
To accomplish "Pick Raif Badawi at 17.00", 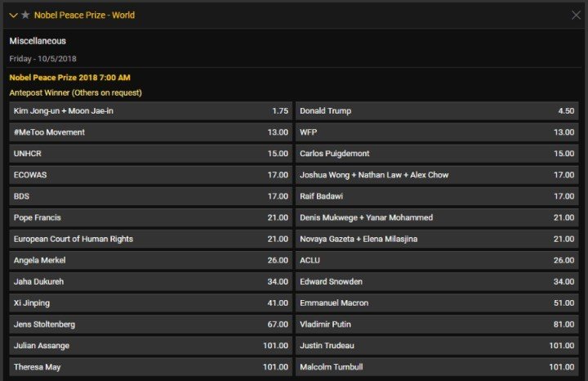I will [x=437, y=196].
